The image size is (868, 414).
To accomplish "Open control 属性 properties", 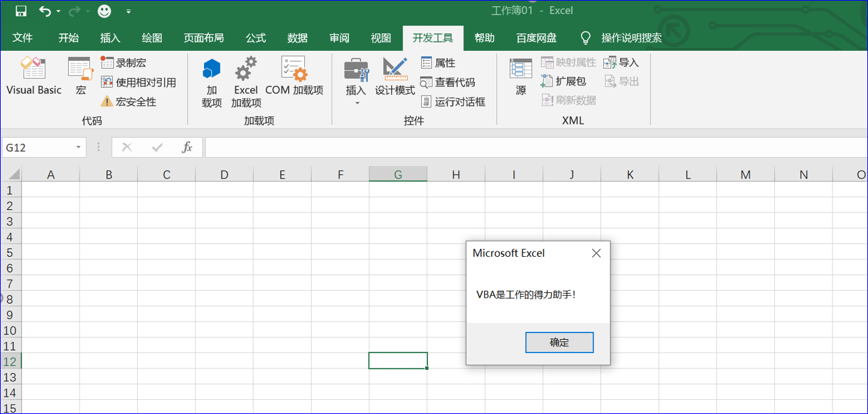I will (x=439, y=63).
